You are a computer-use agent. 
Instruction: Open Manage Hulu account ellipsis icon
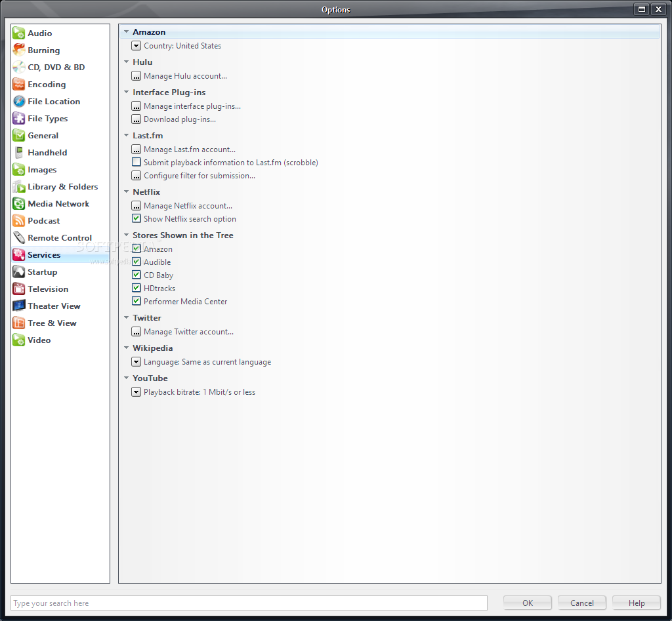coord(136,76)
